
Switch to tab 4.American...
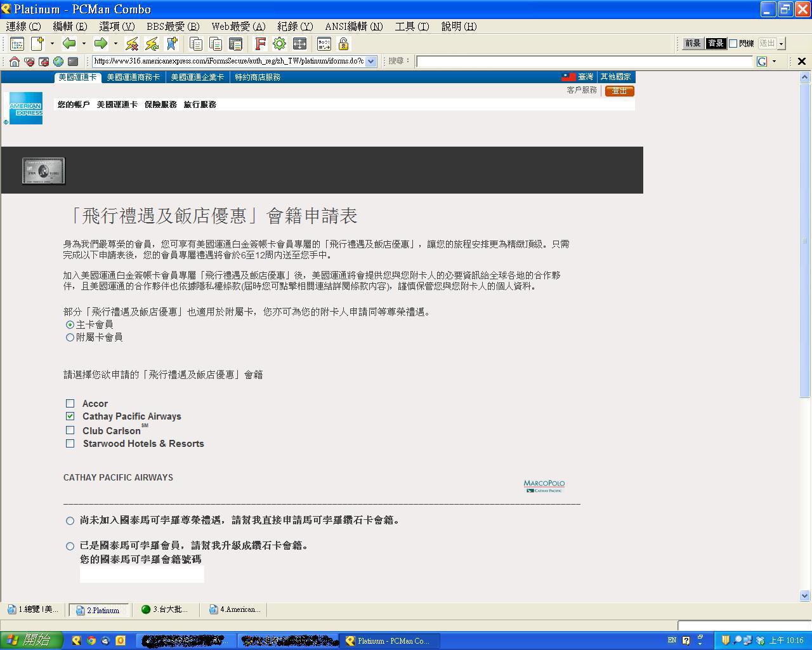pyautogui.click(x=235, y=609)
